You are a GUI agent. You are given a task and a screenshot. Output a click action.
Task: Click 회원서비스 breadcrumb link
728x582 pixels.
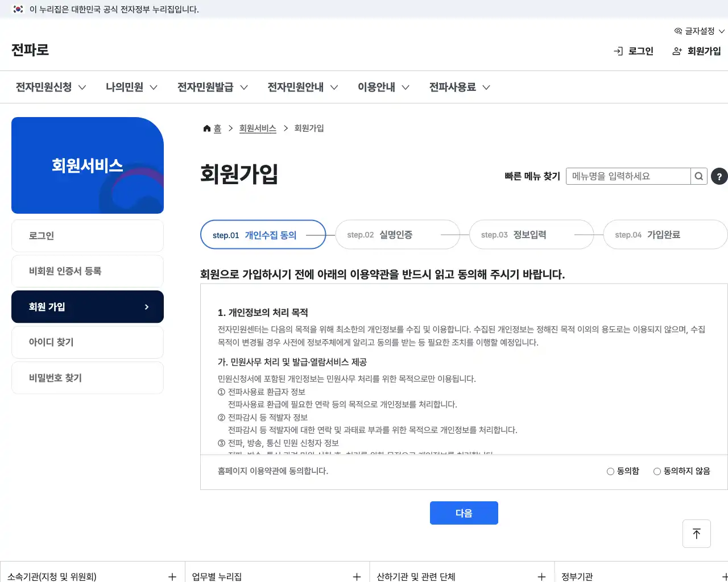pyautogui.click(x=258, y=128)
